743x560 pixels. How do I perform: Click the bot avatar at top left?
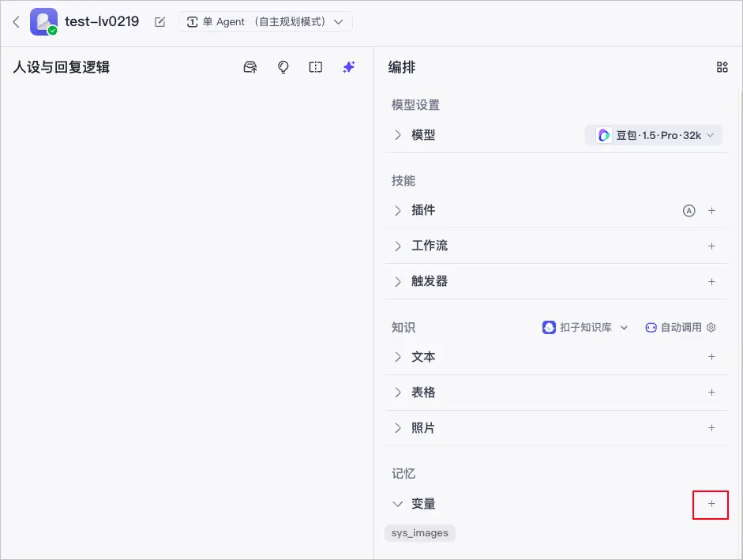(x=43, y=21)
